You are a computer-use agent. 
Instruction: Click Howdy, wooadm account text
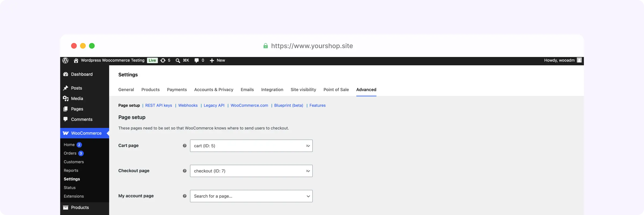pyautogui.click(x=559, y=60)
